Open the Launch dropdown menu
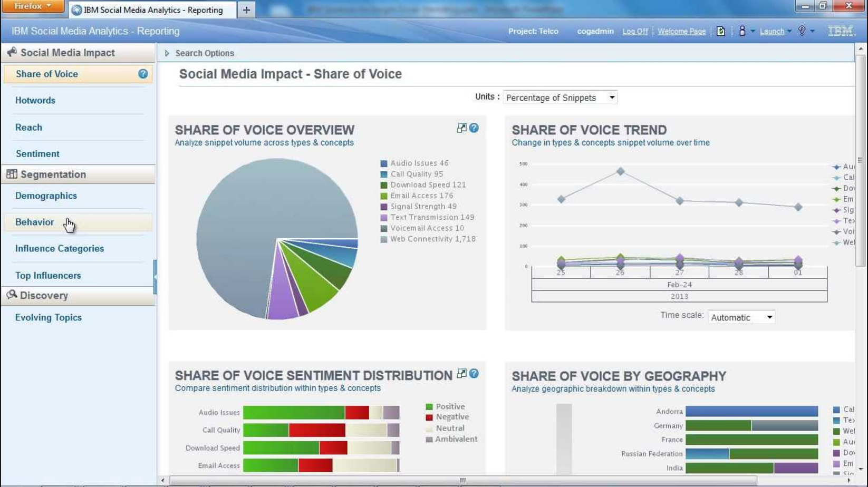This screenshot has height=487, width=868. click(775, 31)
